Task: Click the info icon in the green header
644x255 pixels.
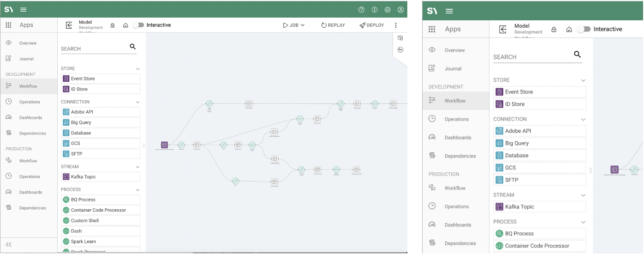Action: tap(375, 10)
